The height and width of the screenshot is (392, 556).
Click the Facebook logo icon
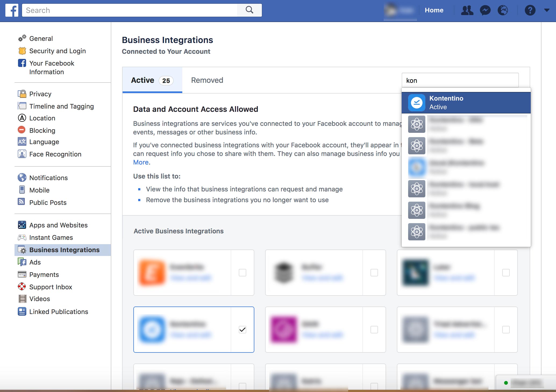(x=12, y=10)
